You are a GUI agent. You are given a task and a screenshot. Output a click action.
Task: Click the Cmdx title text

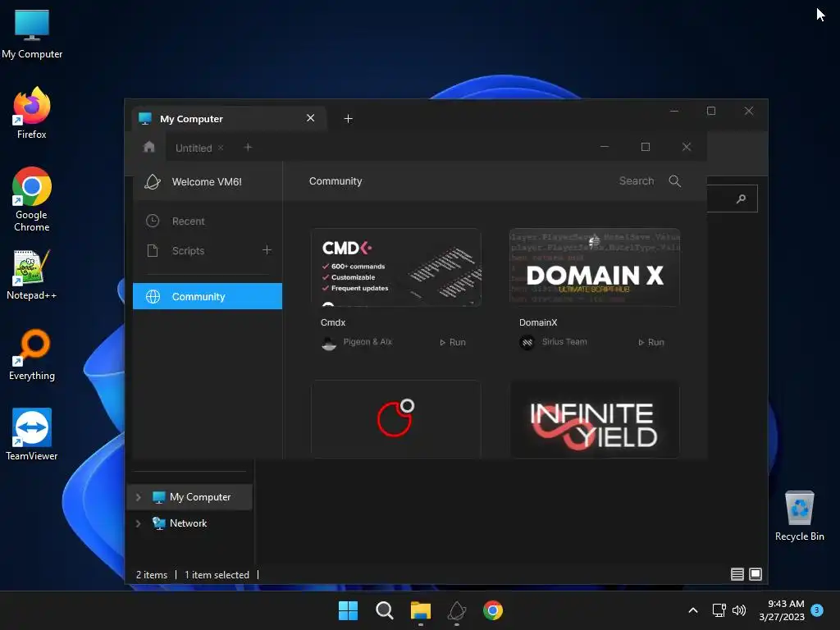tap(333, 322)
